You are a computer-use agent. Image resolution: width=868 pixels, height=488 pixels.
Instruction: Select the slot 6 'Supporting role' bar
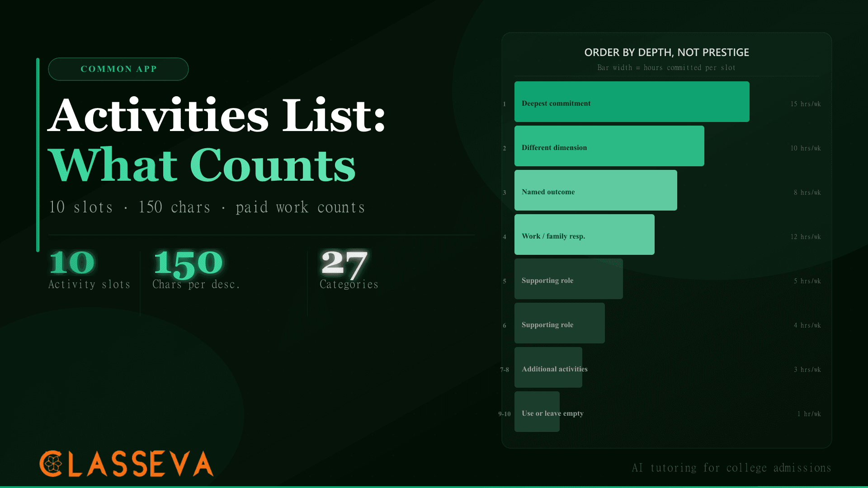pos(559,323)
